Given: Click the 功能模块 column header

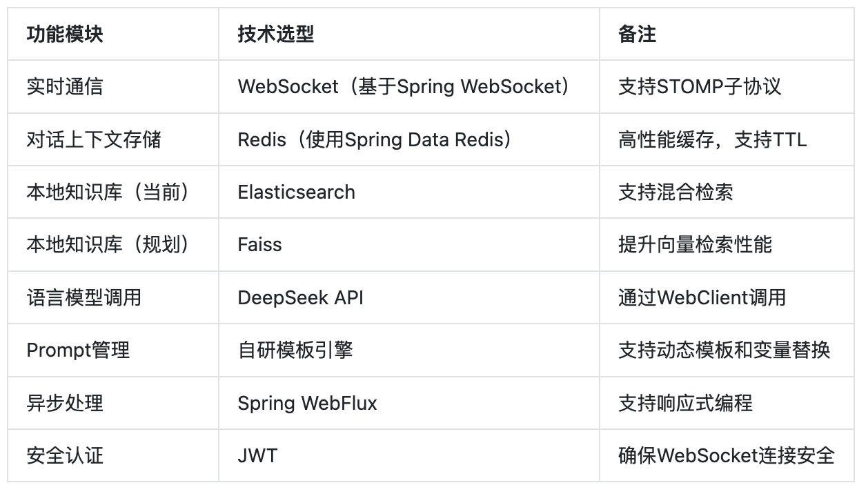Looking at the screenshot, I should pyautogui.click(x=65, y=34).
